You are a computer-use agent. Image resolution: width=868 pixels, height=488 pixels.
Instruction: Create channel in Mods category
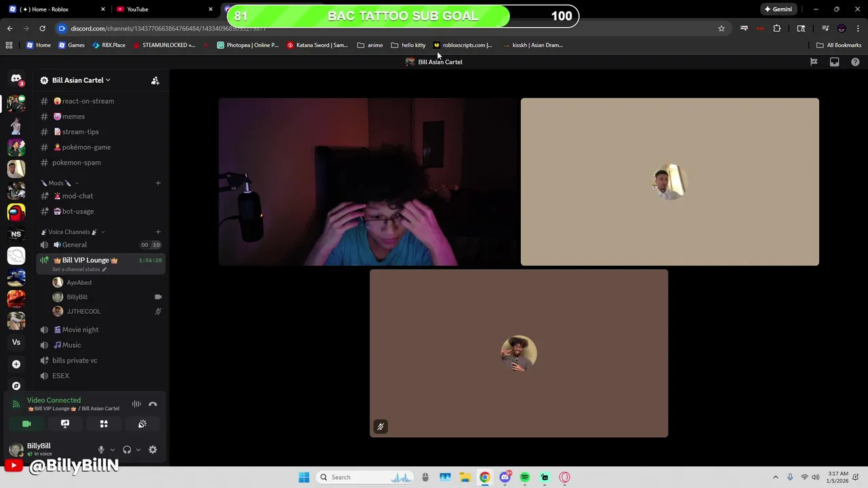[158, 183]
